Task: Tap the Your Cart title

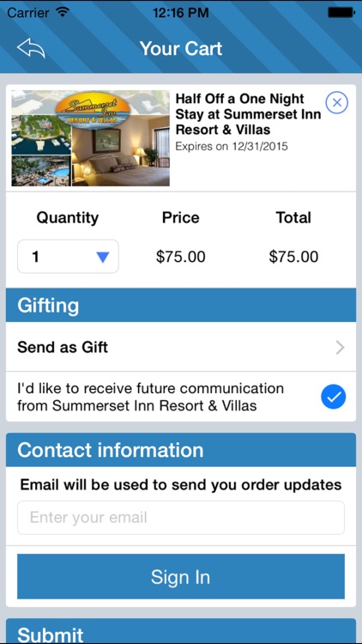Action: 181,48
